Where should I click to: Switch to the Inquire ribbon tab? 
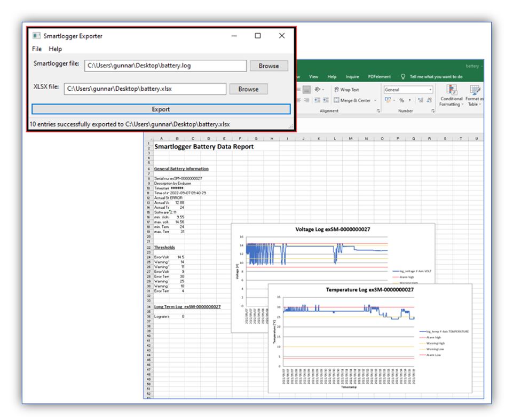[x=352, y=77]
